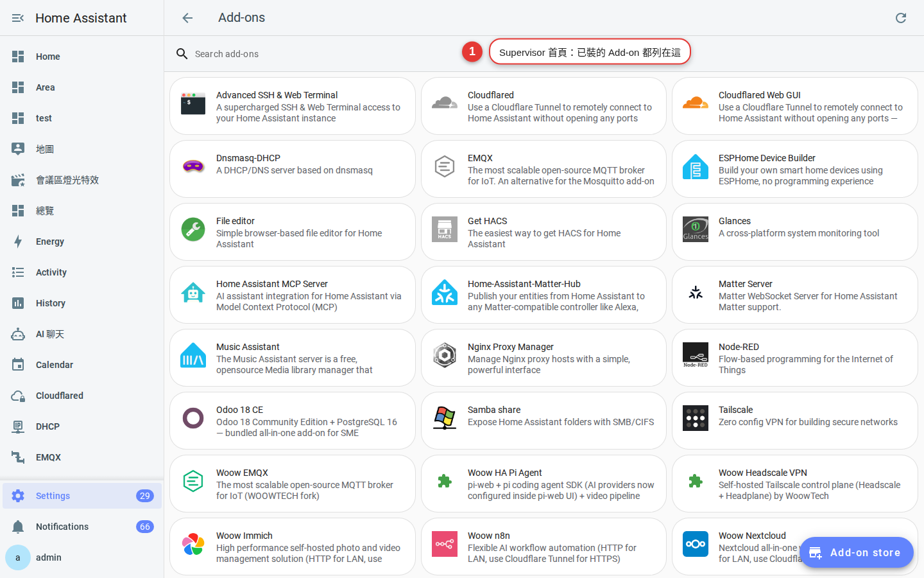
Task: Click the Nginx Proxy Manager hexagon icon
Action: click(445, 355)
